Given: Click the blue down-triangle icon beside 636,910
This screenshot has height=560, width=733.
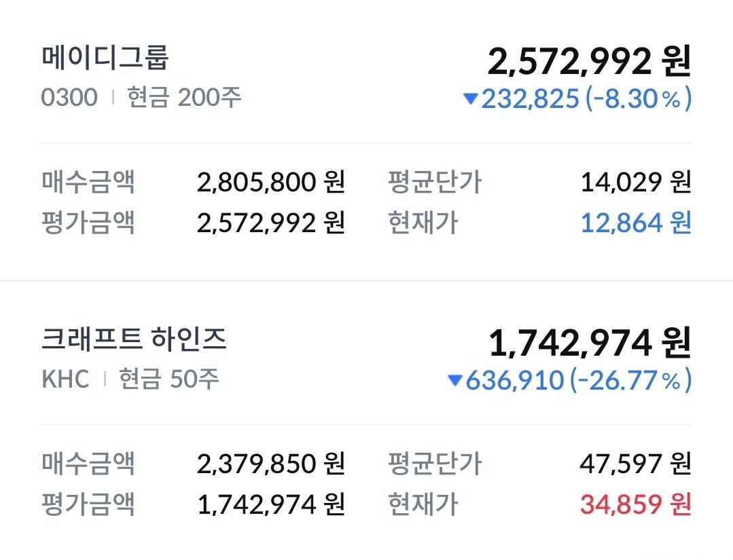Looking at the screenshot, I should (x=454, y=381).
